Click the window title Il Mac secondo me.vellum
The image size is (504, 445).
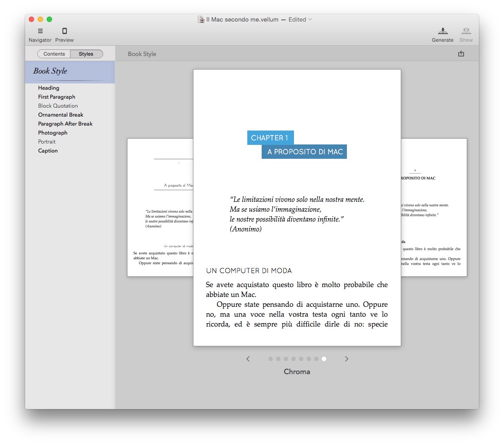click(242, 20)
